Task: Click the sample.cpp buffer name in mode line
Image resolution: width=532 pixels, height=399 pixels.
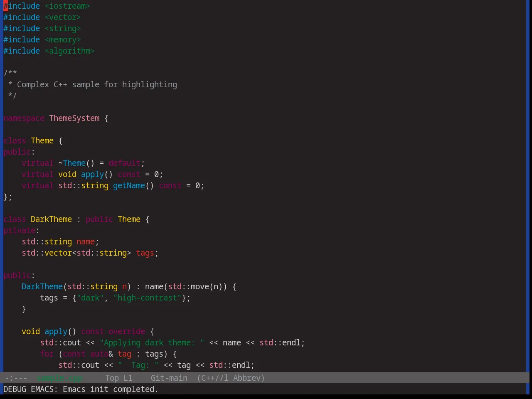Action: (x=59, y=378)
